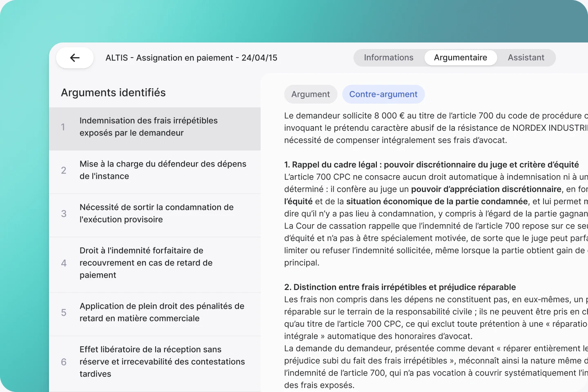
Task: Click the line starting 'La demande du demandeur, présentée'
Action: click(x=436, y=348)
